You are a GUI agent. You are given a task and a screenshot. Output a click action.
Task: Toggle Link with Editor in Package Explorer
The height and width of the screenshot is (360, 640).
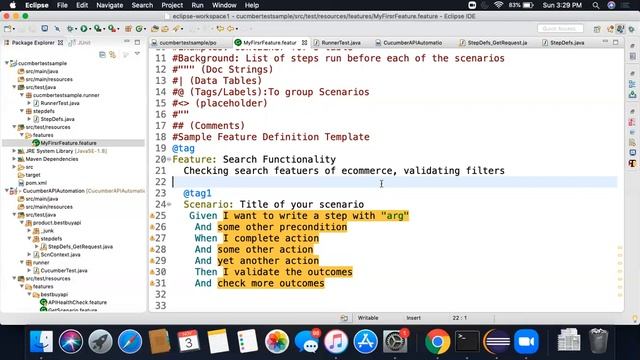[112, 54]
